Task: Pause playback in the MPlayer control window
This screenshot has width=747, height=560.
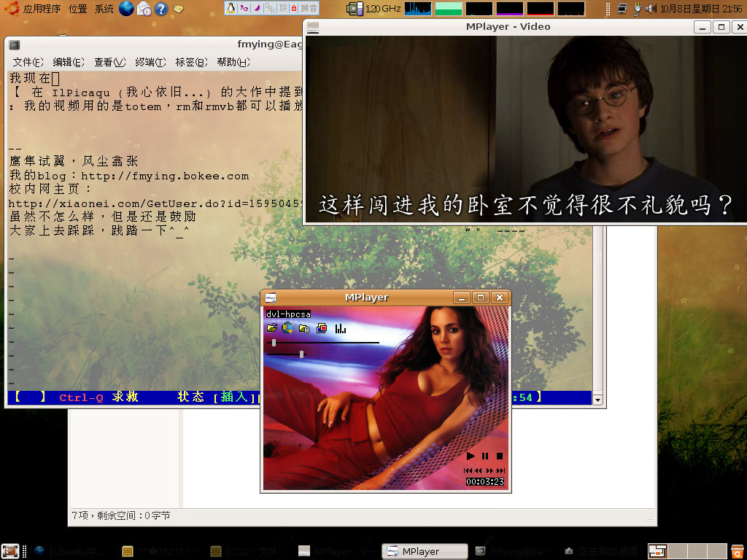Action: pos(485,456)
